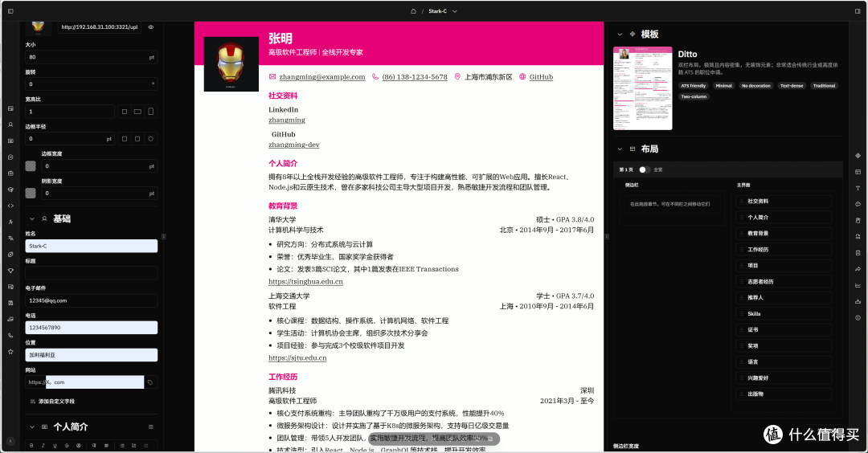Jump to custom code section via brackets icon
The width and height of the screenshot is (868, 453).
coord(10,206)
